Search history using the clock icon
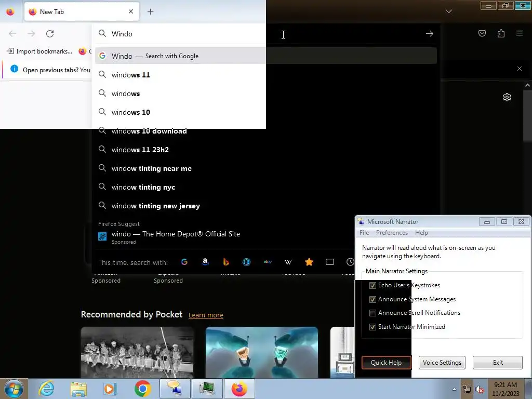The height and width of the screenshot is (399, 532). pos(350,262)
